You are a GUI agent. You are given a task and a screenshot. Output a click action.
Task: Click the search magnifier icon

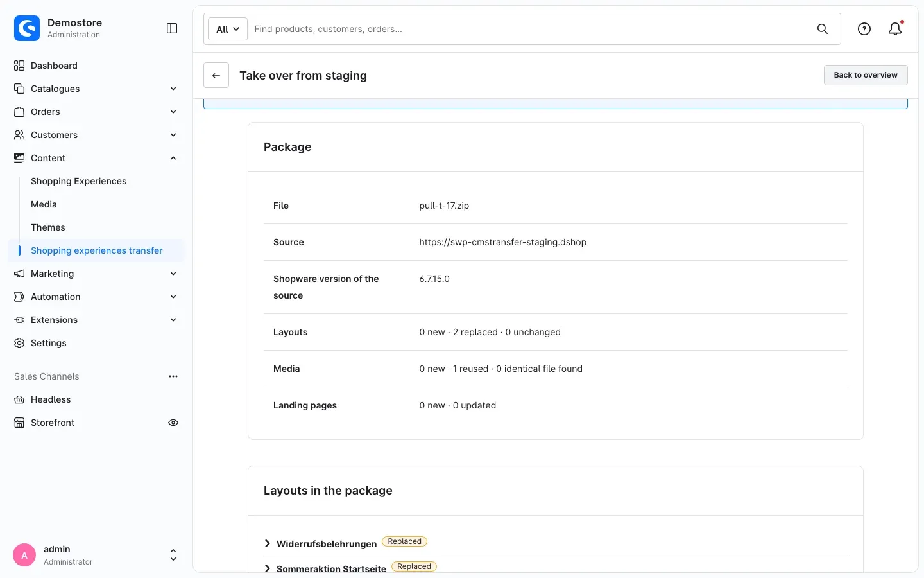(823, 29)
